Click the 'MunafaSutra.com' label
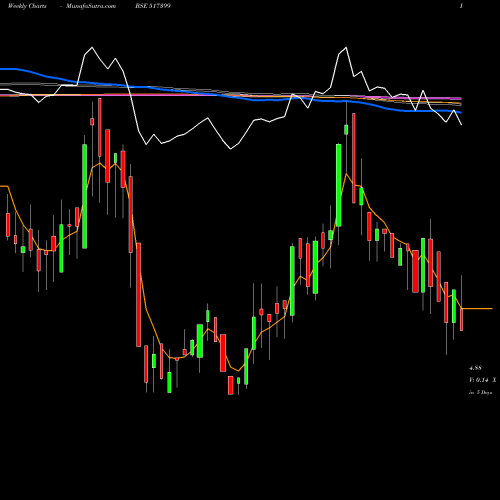The image size is (500, 500). coord(91,6)
